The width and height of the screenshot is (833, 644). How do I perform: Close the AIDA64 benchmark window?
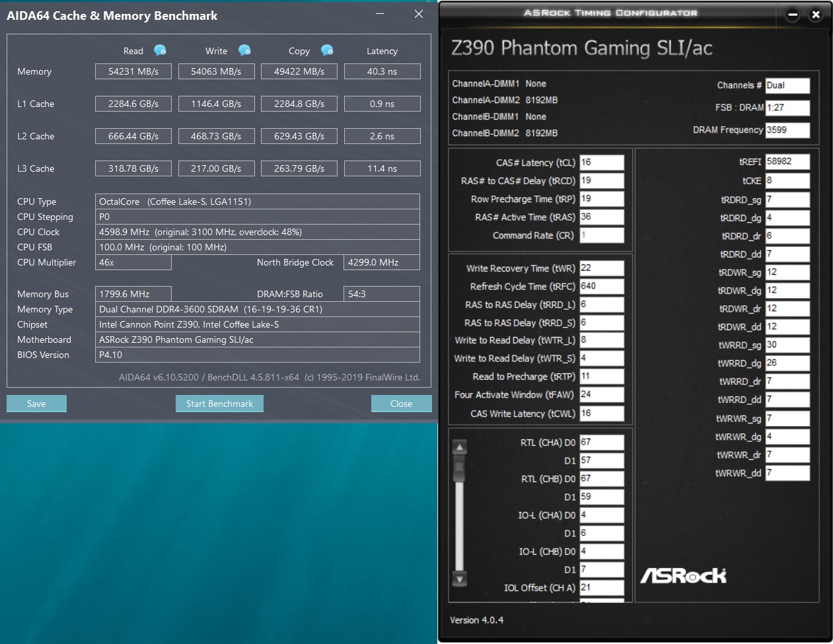[418, 14]
